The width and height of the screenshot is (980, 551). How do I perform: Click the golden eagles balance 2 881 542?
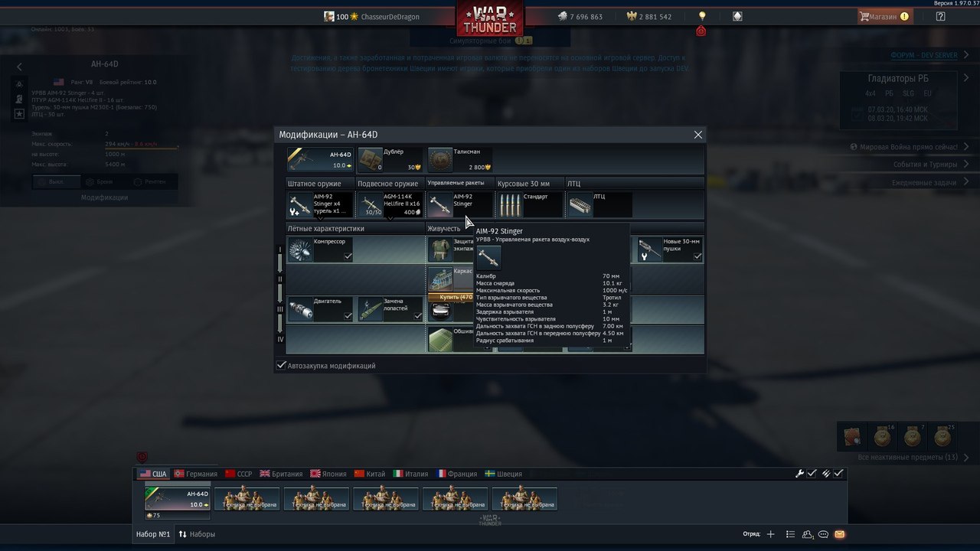click(649, 17)
